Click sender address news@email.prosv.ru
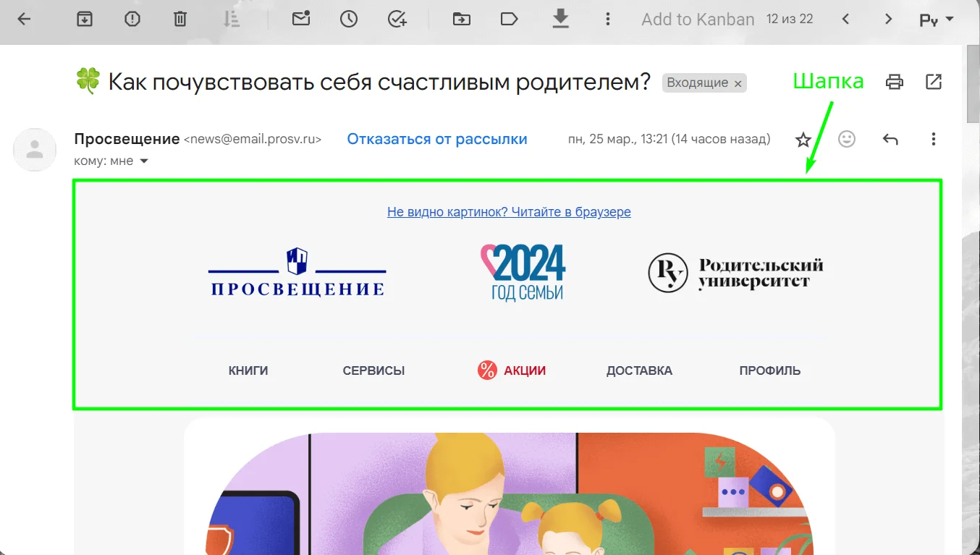Image resolution: width=980 pixels, height=555 pixels. [x=253, y=140]
